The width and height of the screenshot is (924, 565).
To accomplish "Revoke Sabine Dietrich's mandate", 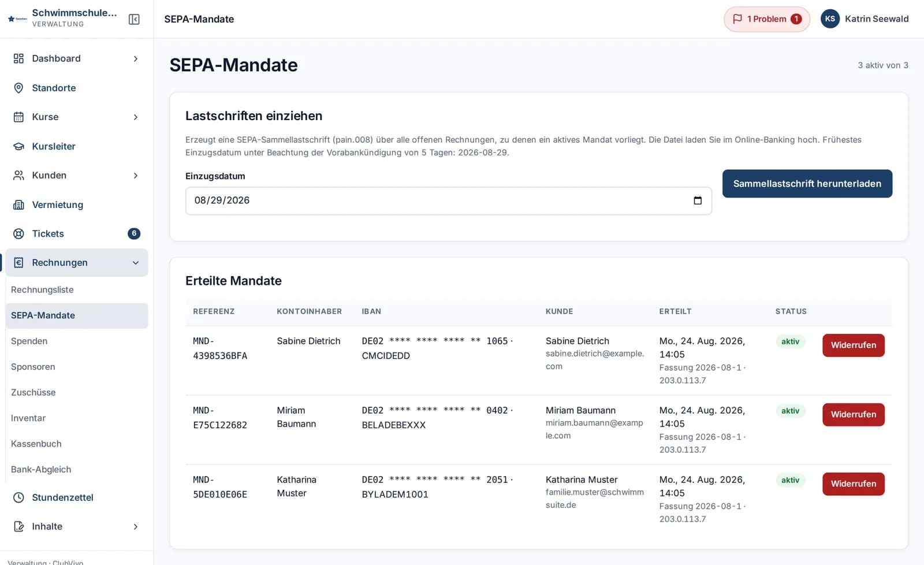I will [x=853, y=345].
